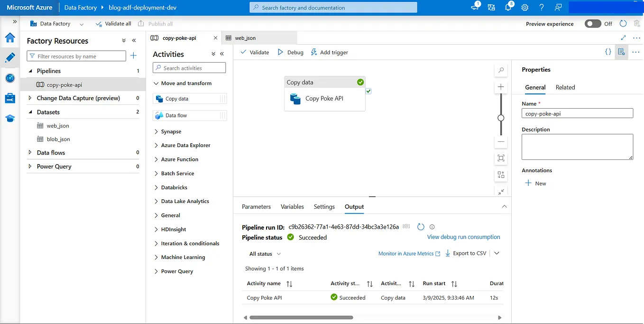The width and height of the screenshot is (644, 324).
Task: Open the notifications bell icon
Action: (x=507, y=7)
